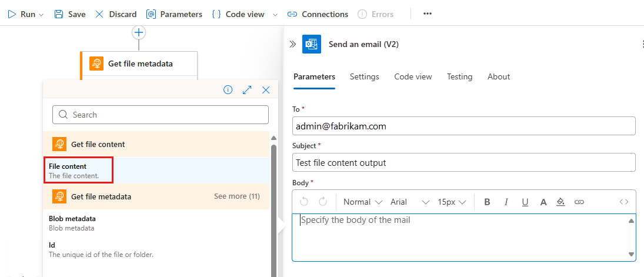Click the Get file content connector icon
The image size is (644, 277).
[x=59, y=144]
